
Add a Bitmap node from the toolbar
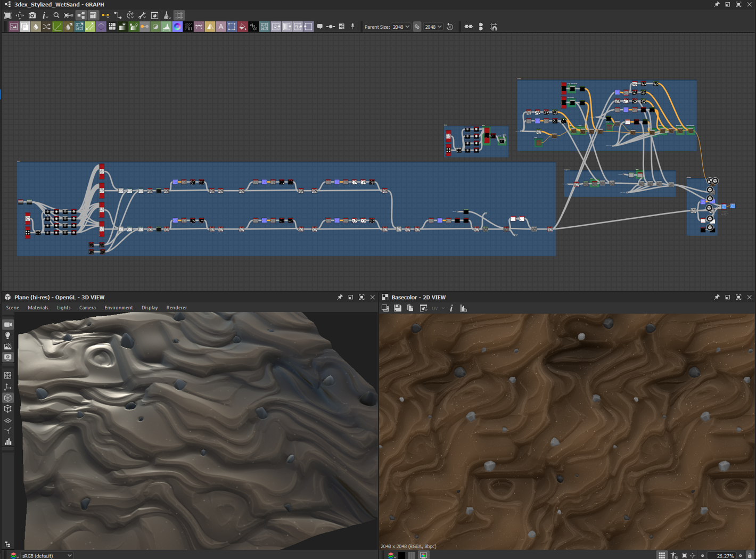14,27
